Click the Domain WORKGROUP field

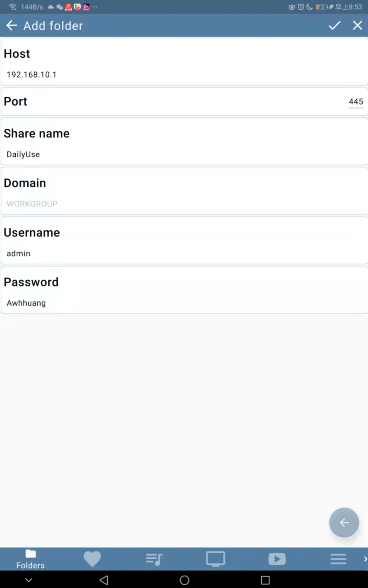click(184, 203)
